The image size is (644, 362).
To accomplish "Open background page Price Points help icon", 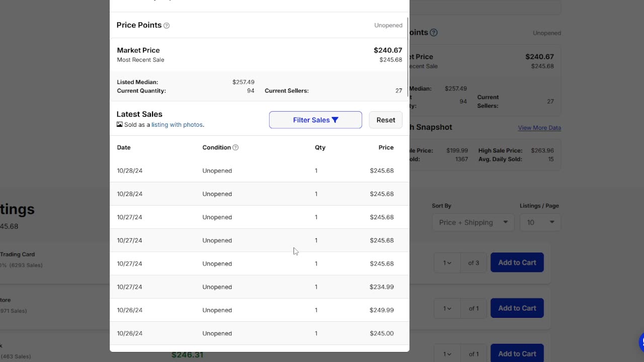I will point(434,33).
